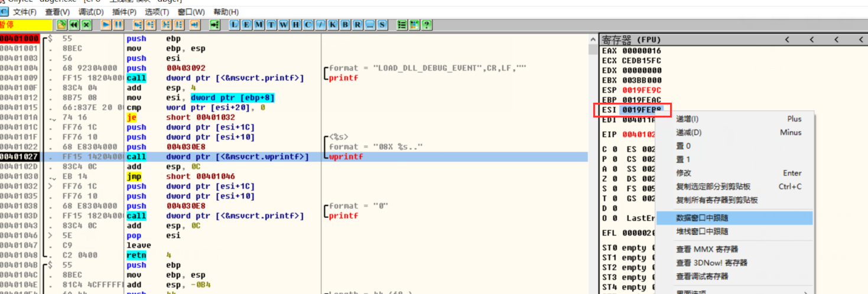
Task: Choose 堆栈窗口中跟随 in context menu
Action: [735, 231]
